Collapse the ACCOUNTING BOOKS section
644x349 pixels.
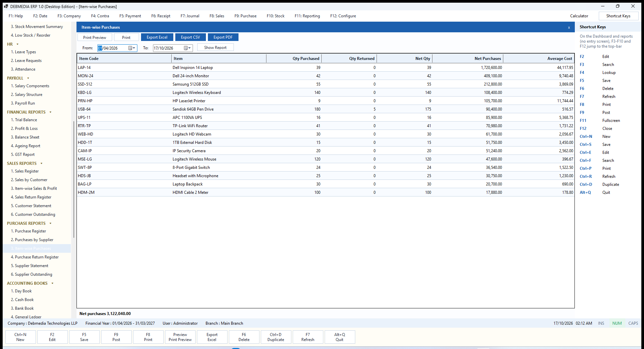[53, 283]
